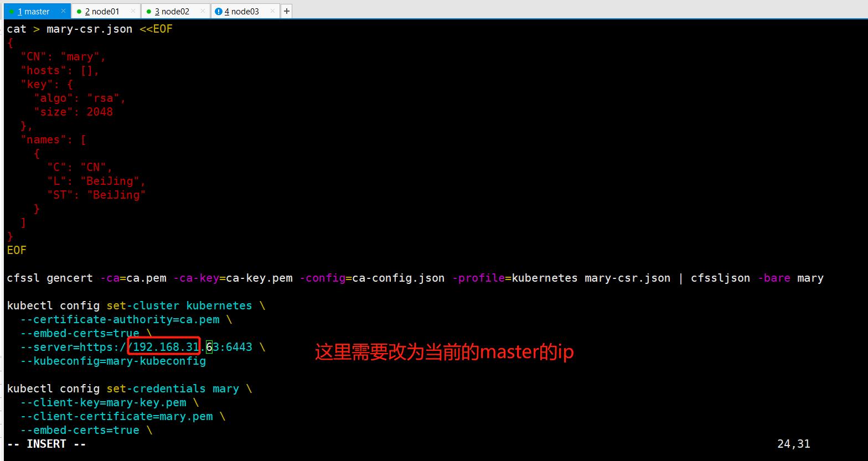Click the "-- INSERT --" mode indicator
The width and height of the screenshot is (868, 461).
[46, 444]
